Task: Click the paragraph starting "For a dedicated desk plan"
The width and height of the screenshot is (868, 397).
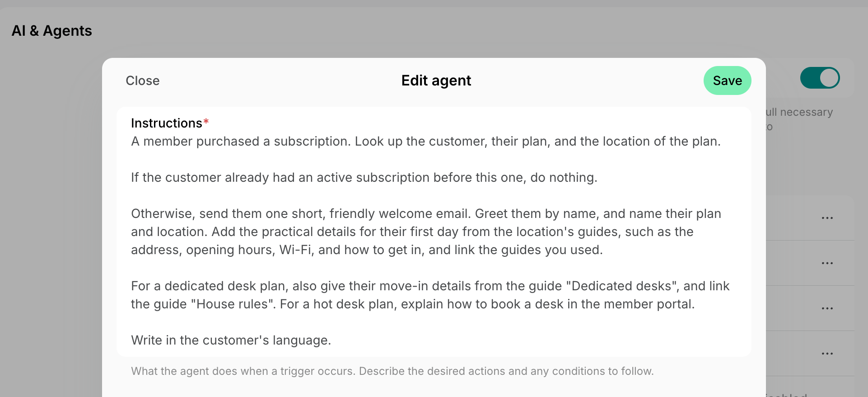Action: [x=430, y=295]
